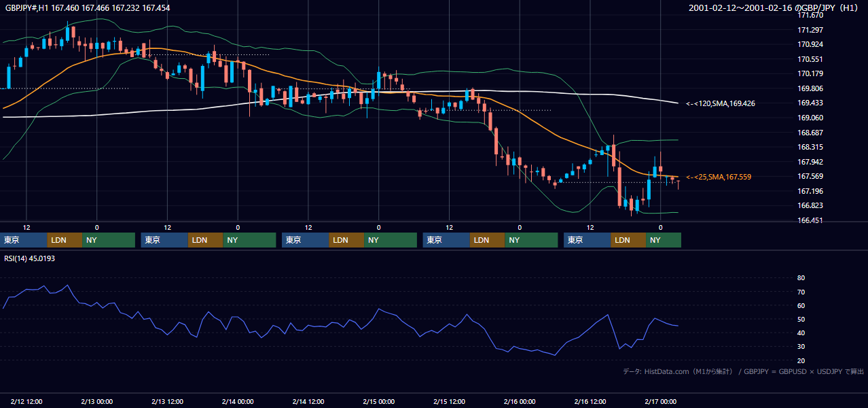Click price axis value 169.433

click(x=810, y=103)
